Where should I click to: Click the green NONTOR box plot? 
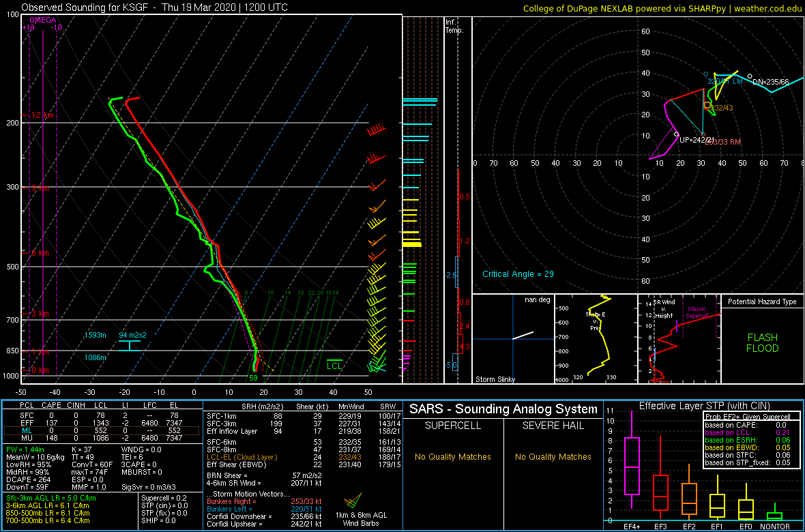pos(775,512)
